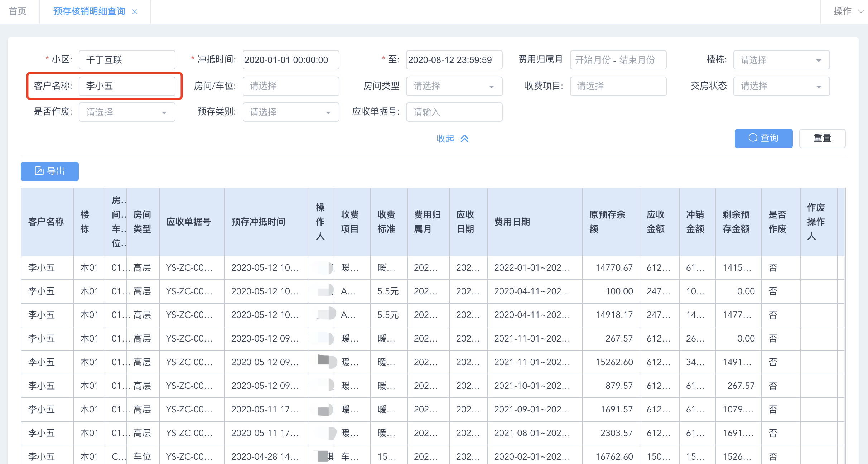Screen dimensions: 868x464
Task: Close the 预存核销明细查询 tab
Action: [135, 12]
